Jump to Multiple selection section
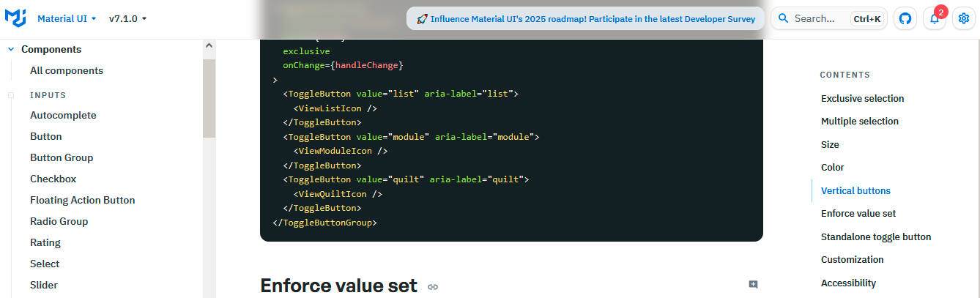Image resolution: width=980 pixels, height=298 pixels. (860, 121)
